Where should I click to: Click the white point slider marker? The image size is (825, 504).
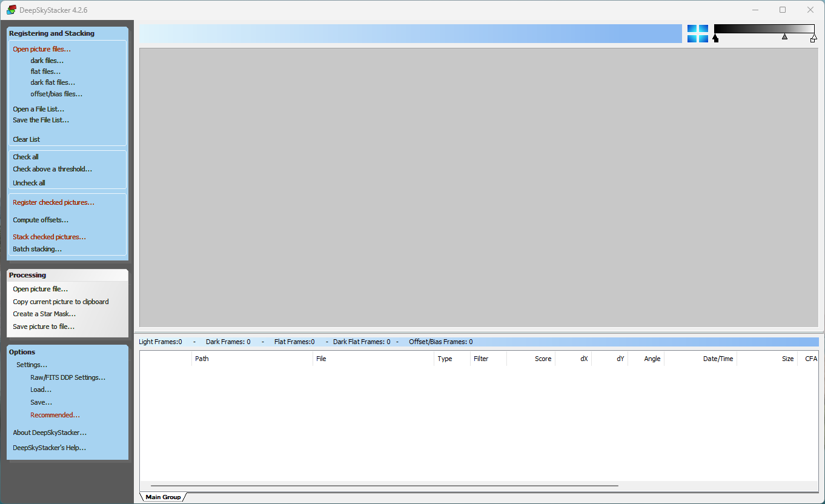[x=813, y=39]
